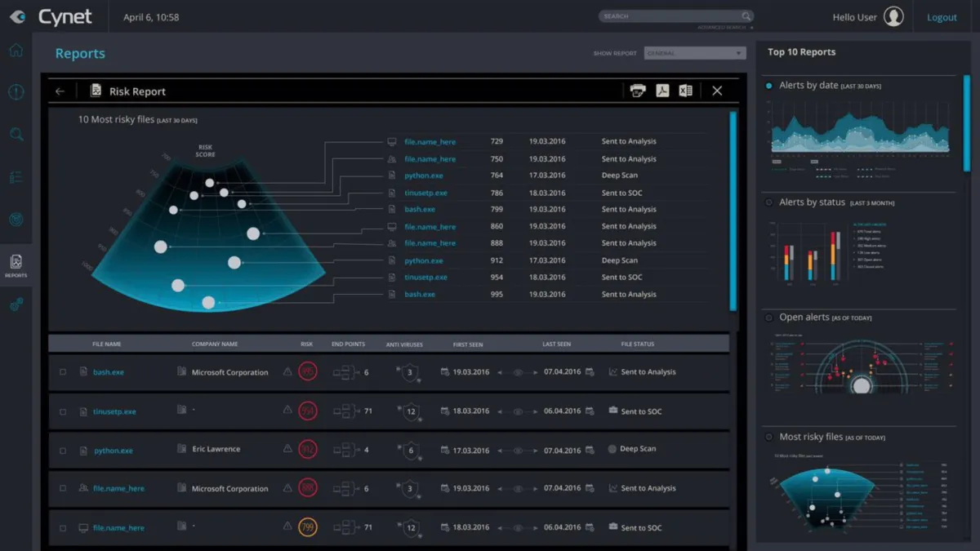Select the Reports item in sidebar
The image size is (980, 551).
pos(16,266)
